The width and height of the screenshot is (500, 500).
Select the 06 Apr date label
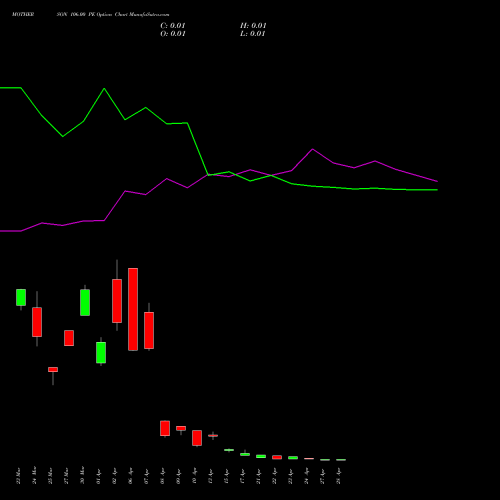click(x=130, y=476)
